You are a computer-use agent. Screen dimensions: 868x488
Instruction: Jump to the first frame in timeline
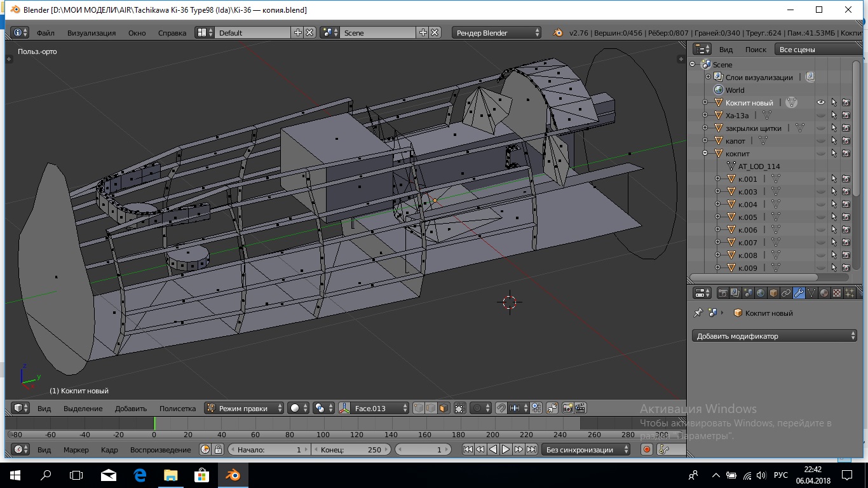click(468, 449)
